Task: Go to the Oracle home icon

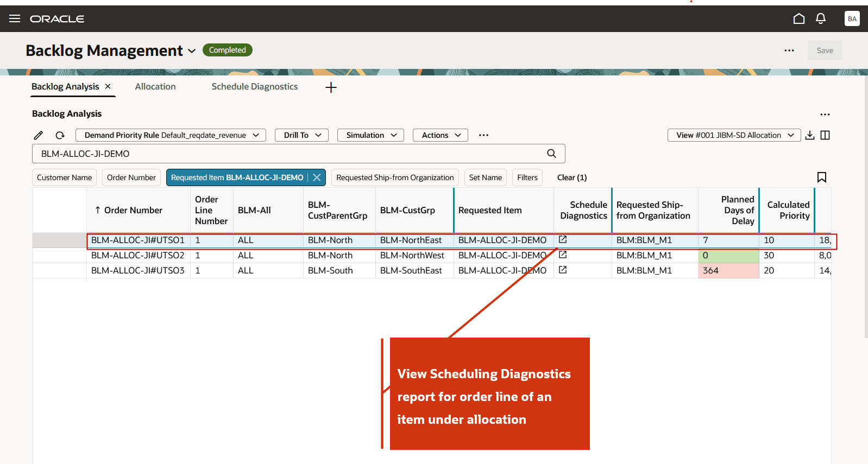Action: click(x=799, y=18)
